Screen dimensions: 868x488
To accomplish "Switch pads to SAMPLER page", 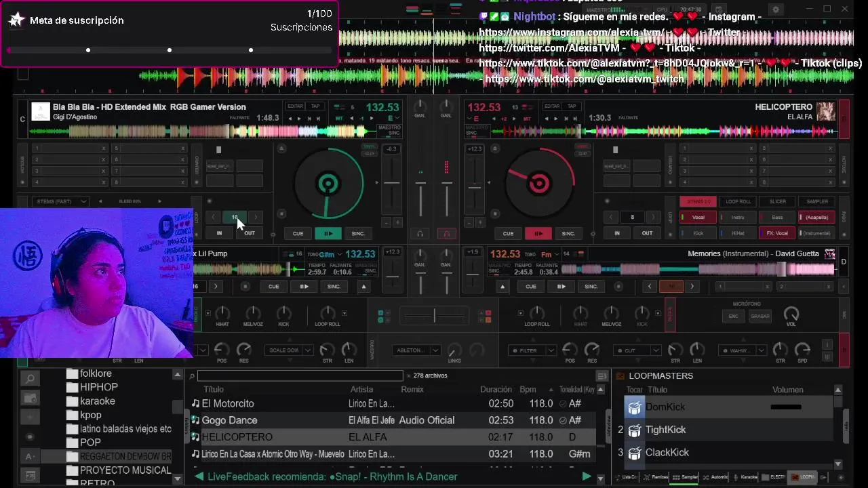I will [817, 201].
